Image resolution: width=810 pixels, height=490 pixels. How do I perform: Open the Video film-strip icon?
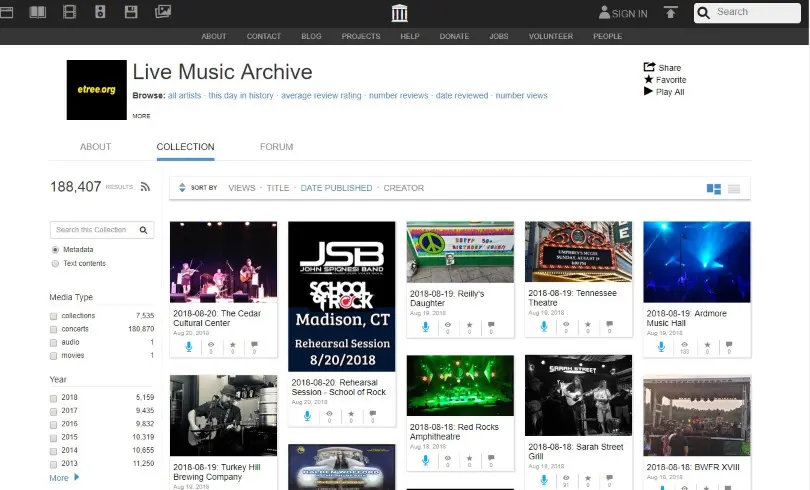pos(69,12)
